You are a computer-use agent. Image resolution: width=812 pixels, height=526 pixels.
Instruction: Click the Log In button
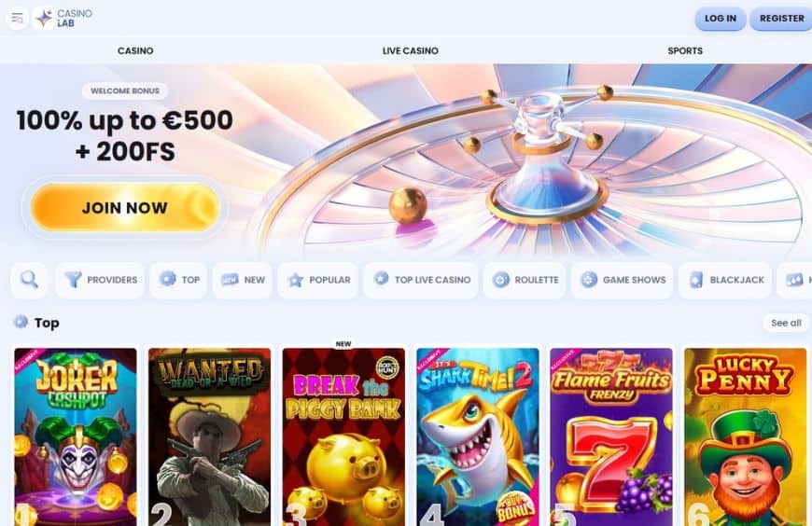coord(721,19)
